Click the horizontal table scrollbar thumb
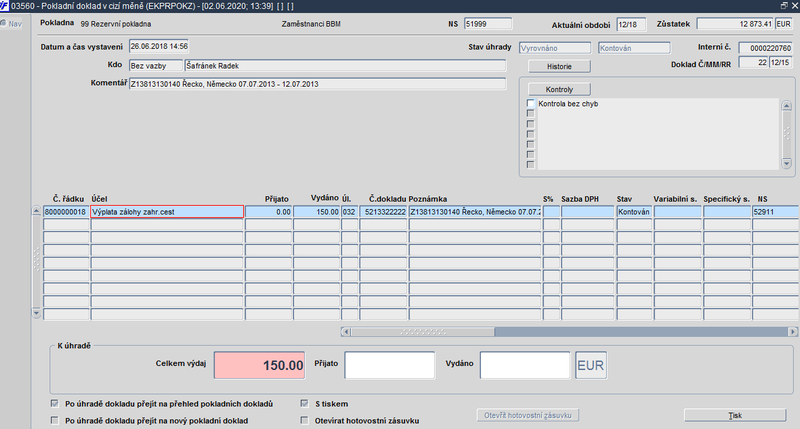Screen dimensions: 800x429 click(422, 332)
